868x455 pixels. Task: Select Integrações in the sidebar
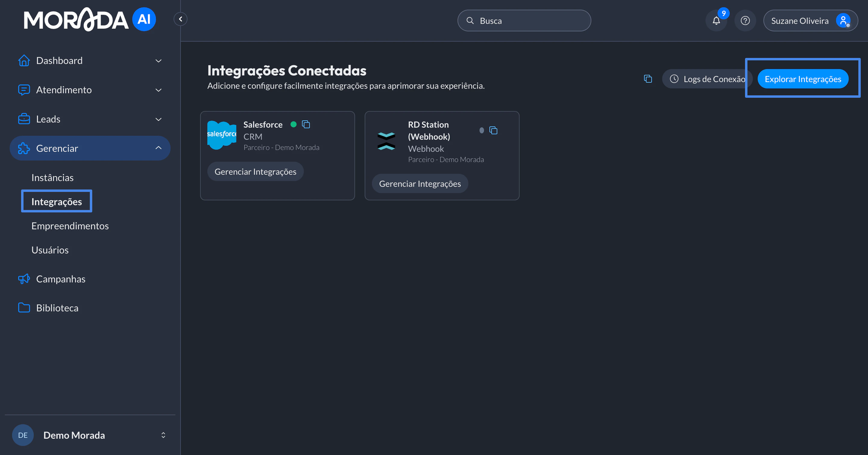tap(56, 201)
